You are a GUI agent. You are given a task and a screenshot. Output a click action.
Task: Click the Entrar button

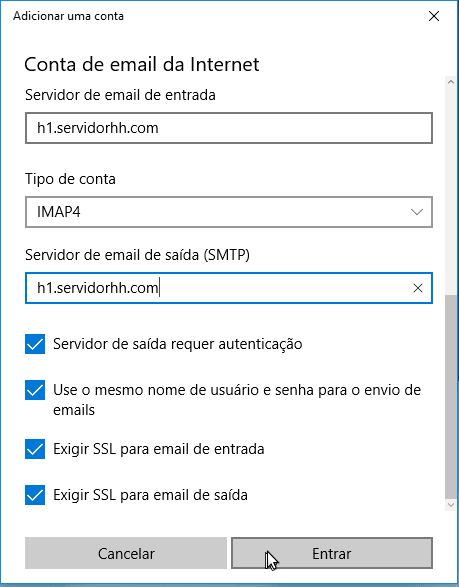(332, 553)
